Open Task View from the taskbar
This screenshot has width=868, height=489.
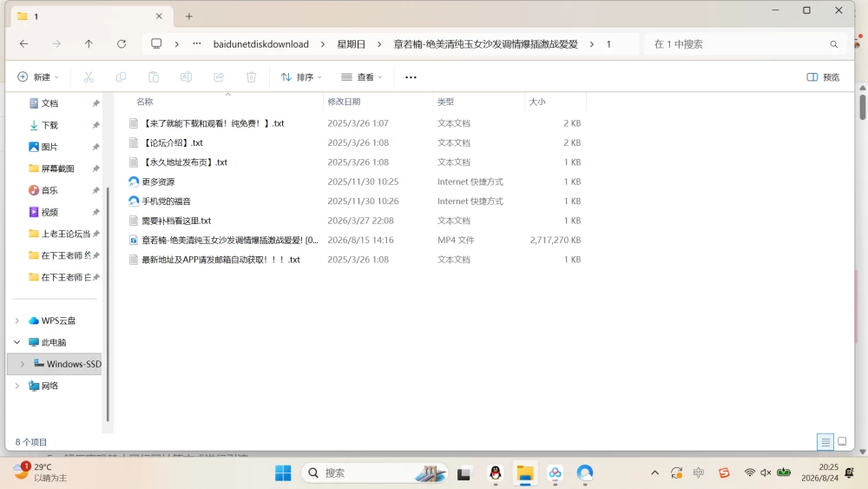pos(464,473)
